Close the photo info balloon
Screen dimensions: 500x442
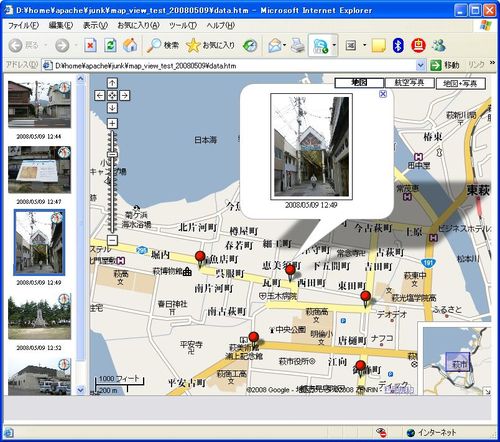pos(383,94)
